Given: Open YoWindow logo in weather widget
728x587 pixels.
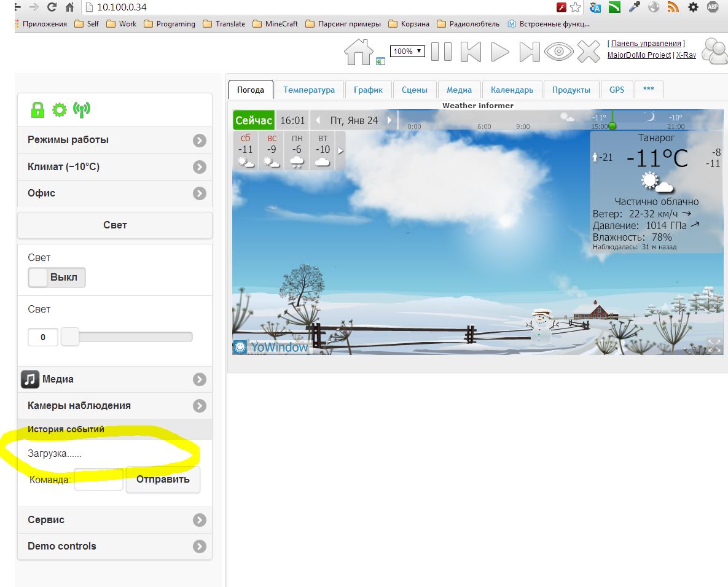Looking at the screenshot, I should (x=272, y=347).
